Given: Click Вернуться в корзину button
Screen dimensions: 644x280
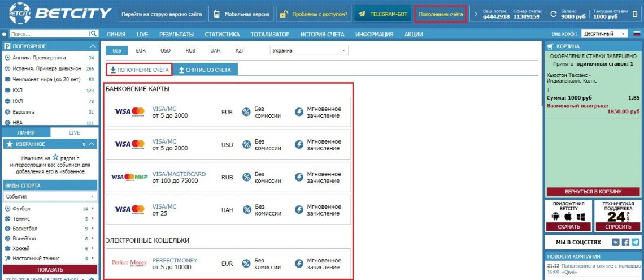Looking at the screenshot, I should [593, 192].
